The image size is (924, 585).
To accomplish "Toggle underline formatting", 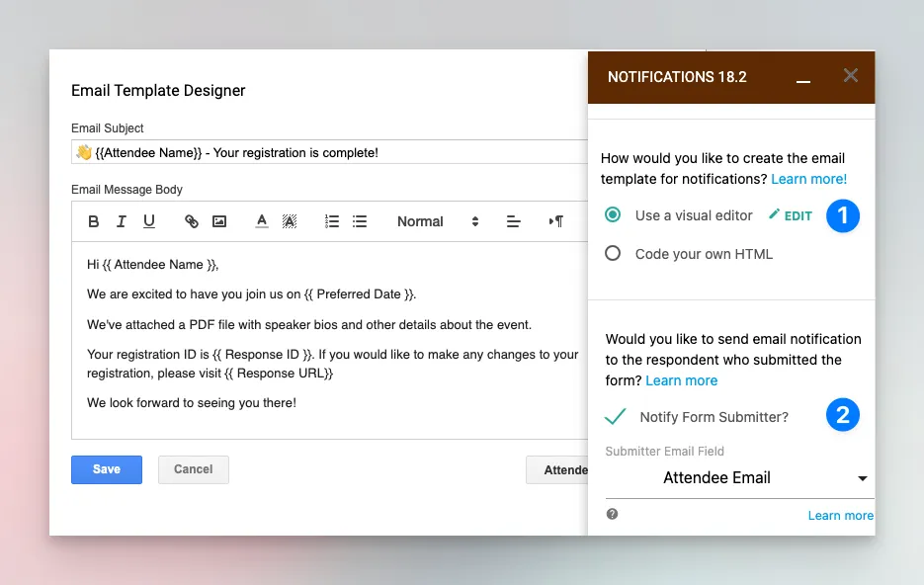I will pos(148,220).
